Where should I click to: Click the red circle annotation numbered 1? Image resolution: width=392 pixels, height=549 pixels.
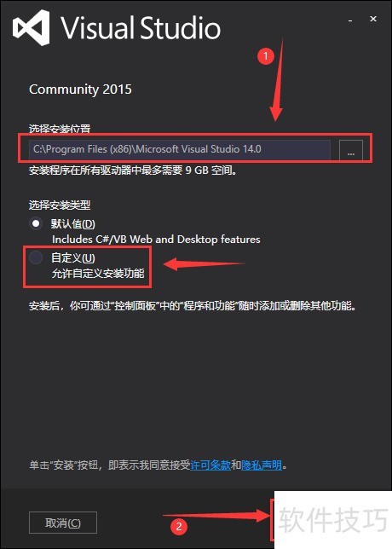click(x=265, y=56)
